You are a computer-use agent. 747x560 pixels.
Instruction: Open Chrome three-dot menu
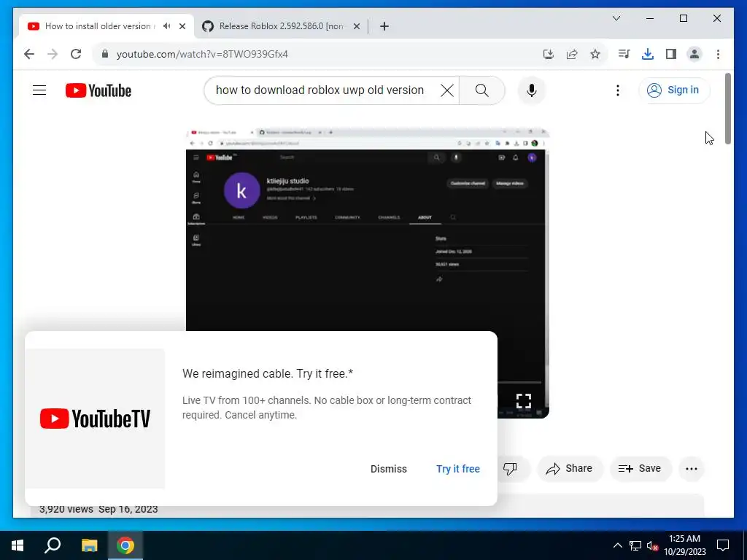tap(718, 54)
